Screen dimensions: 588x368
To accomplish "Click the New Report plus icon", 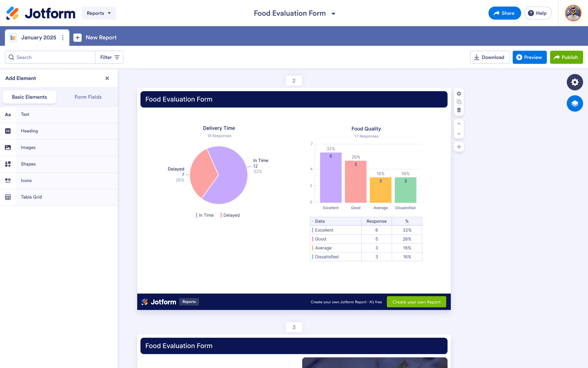I will [x=78, y=38].
